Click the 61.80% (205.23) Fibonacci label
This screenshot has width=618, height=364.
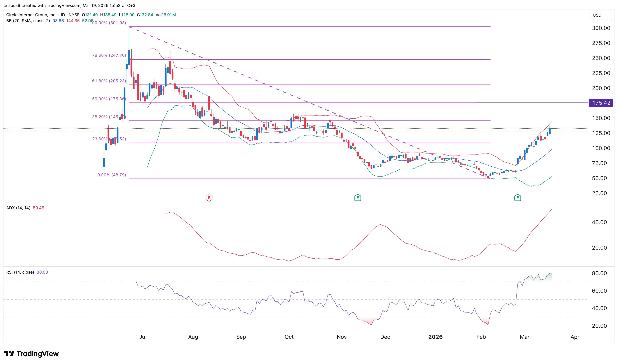109,81
